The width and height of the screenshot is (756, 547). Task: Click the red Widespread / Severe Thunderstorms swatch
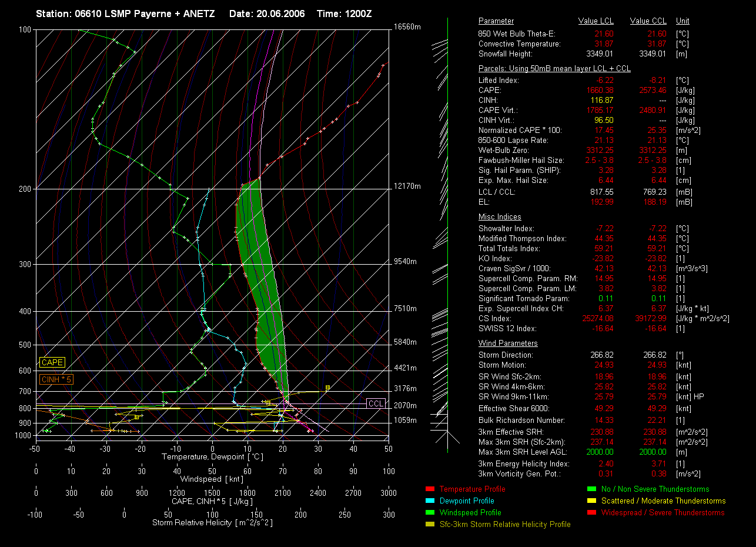[x=591, y=512]
